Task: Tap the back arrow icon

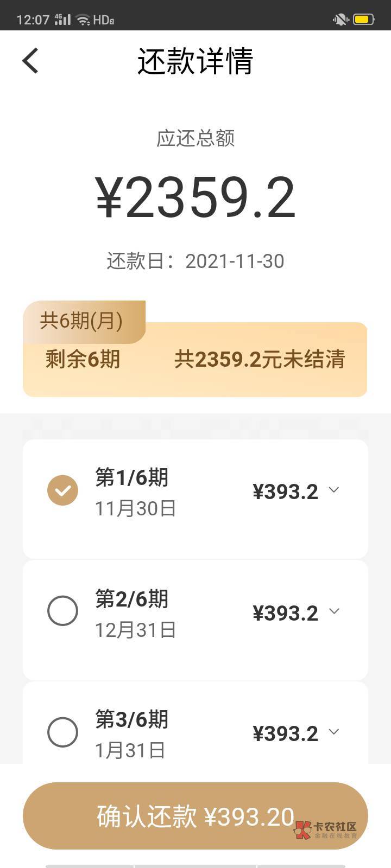Action: click(30, 60)
